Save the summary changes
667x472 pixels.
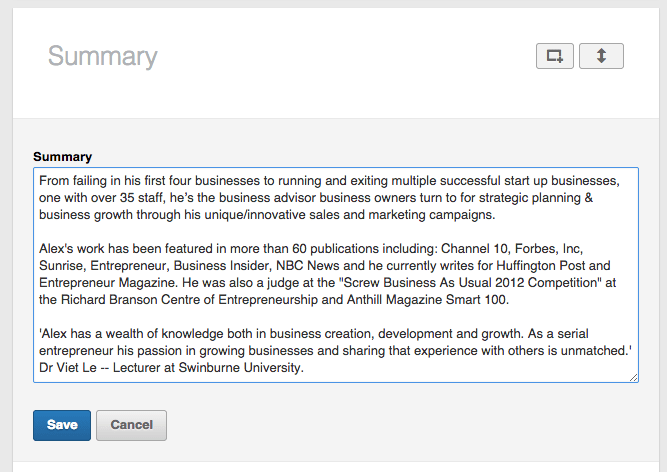[62, 425]
